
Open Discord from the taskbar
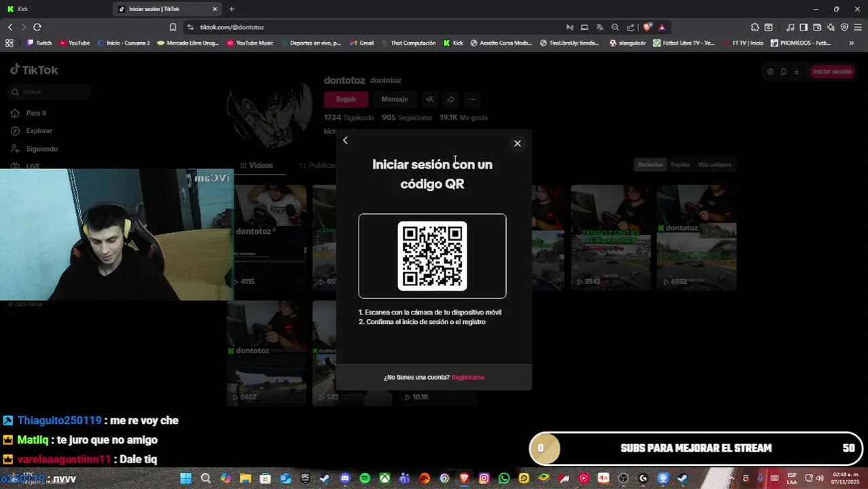click(x=345, y=479)
